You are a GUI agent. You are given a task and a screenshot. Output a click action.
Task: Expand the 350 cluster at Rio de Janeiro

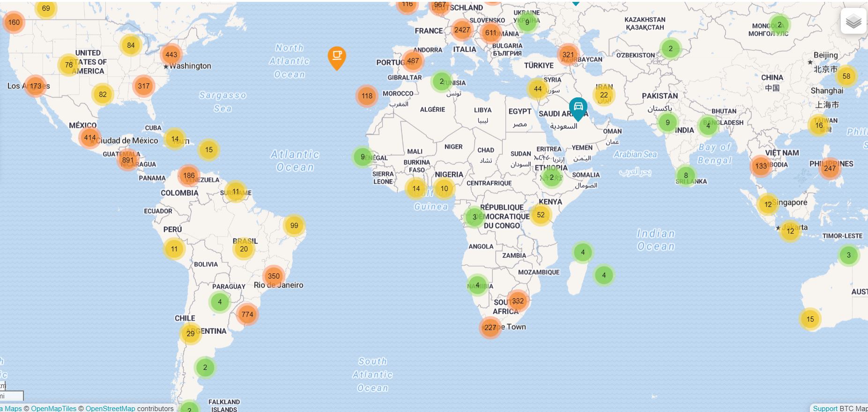pyautogui.click(x=274, y=276)
